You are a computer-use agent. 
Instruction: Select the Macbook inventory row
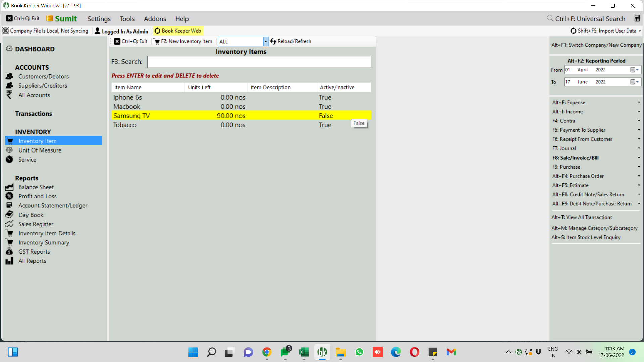click(241, 106)
